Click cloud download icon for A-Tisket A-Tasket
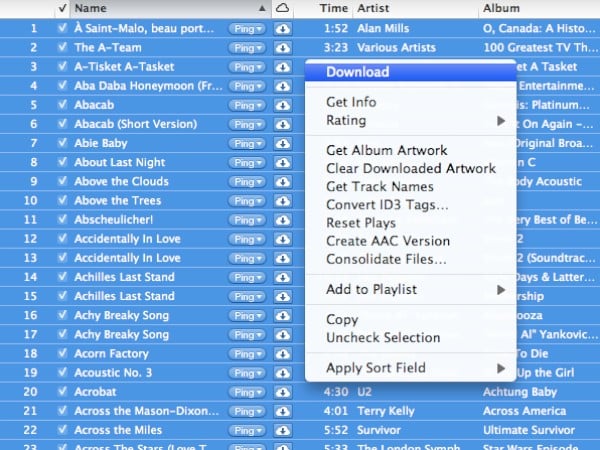This screenshot has width=600, height=450. [283, 67]
